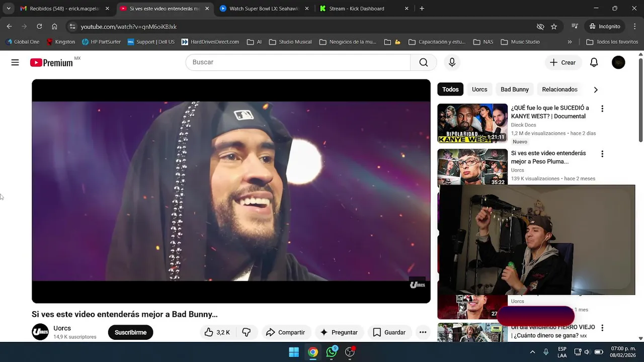Screen dimensions: 644x362
Task: Click the search magnifier button
Action: (x=424, y=62)
